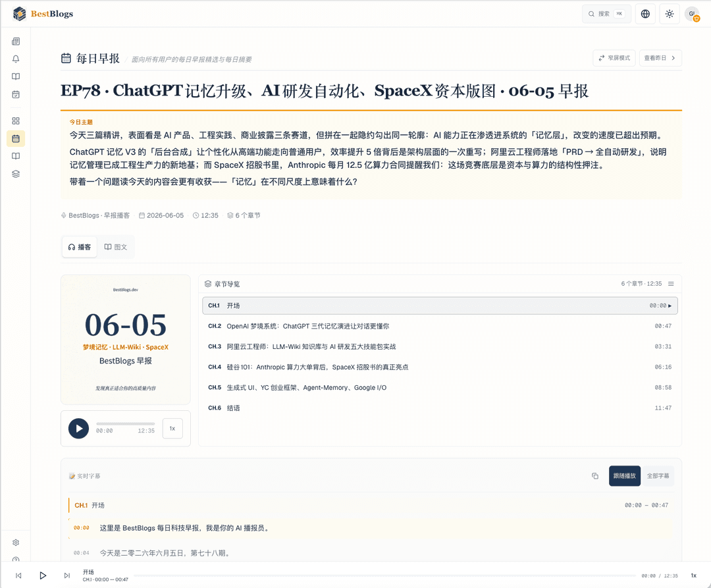The width and height of the screenshot is (711, 588).
Task: Open 查看昨日 to view yesterday's brief
Action: 660,58
